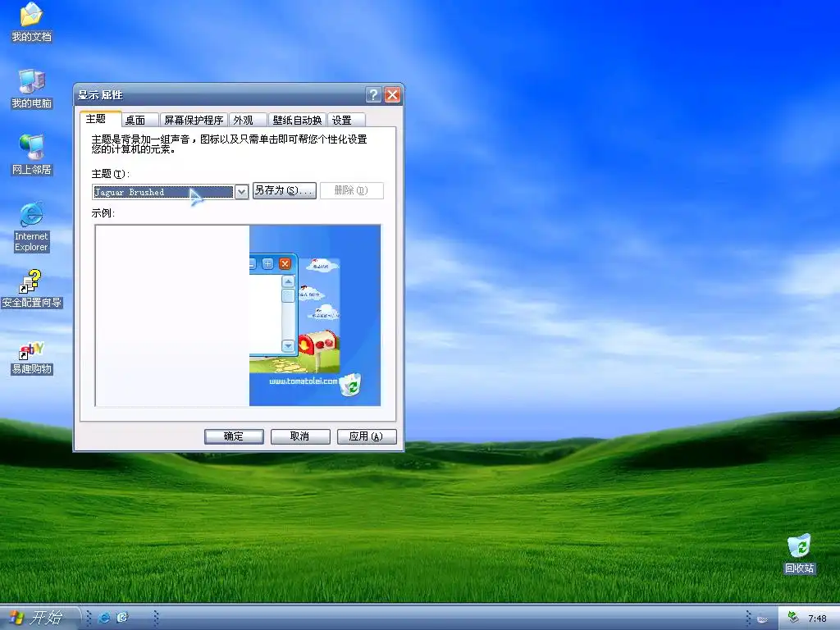Click the help question mark button in title bar
840x630 pixels.
[373, 95]
